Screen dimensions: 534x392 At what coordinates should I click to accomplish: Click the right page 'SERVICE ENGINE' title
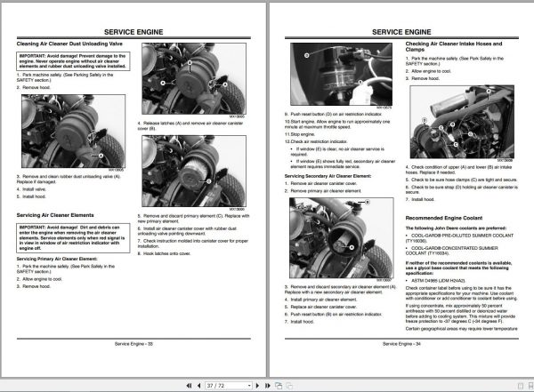click(401, 32)
